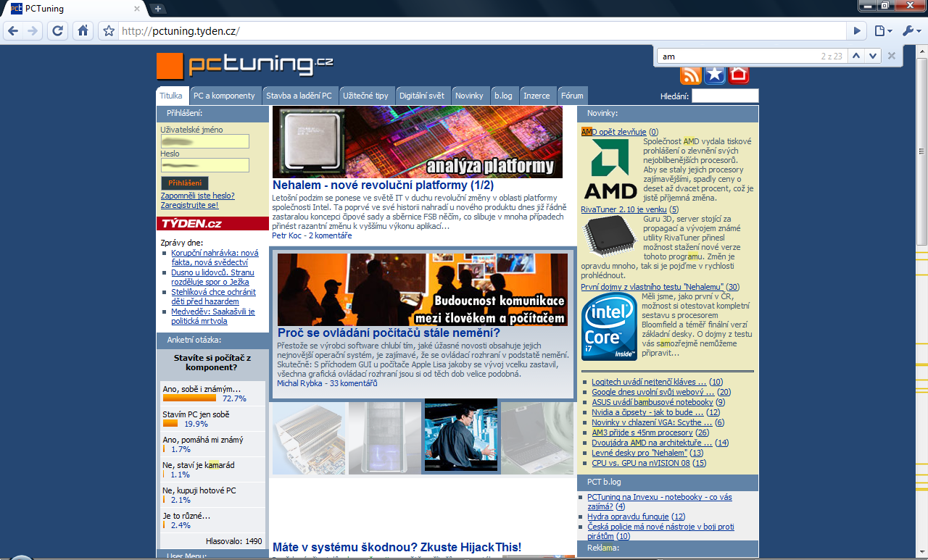Click the Go arrow beside address bar
Viewport: 928px width, 560px height.
click(857, 31)
